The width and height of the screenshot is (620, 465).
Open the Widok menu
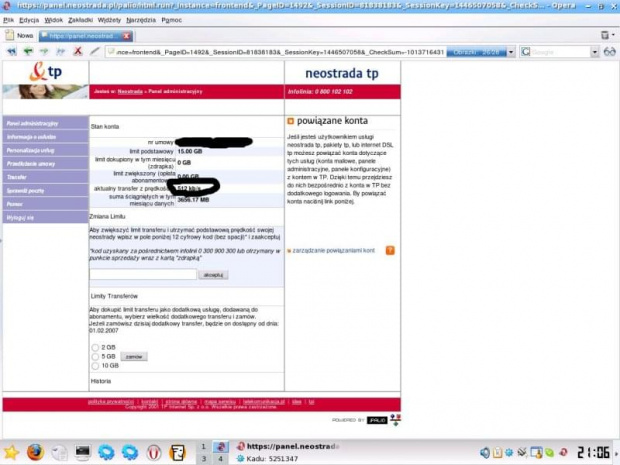coord(53,20)
